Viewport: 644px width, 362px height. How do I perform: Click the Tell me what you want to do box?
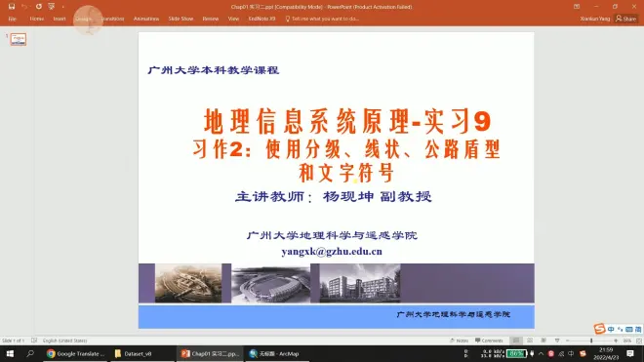point(322,19)
